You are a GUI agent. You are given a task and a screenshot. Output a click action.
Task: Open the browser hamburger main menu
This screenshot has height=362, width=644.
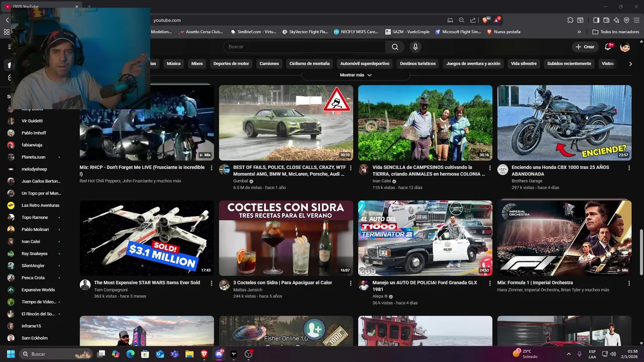click(636, 20)
